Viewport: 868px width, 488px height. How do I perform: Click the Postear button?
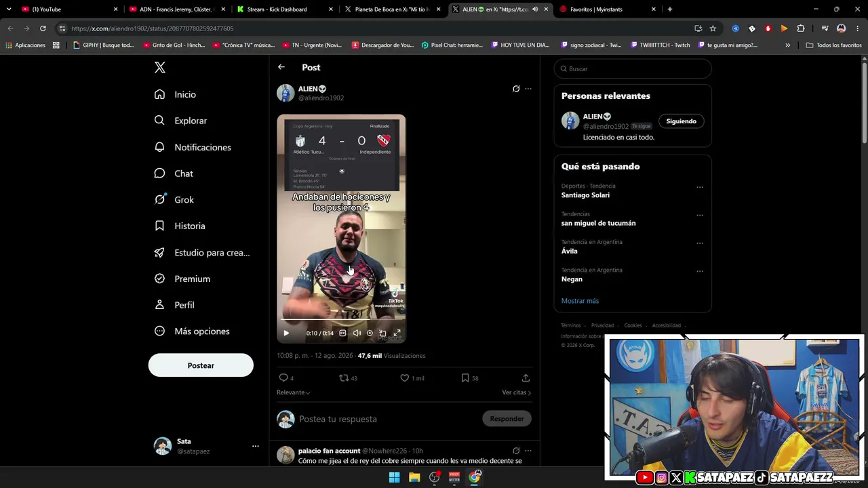pyautogui.click(x=201, y=365)
